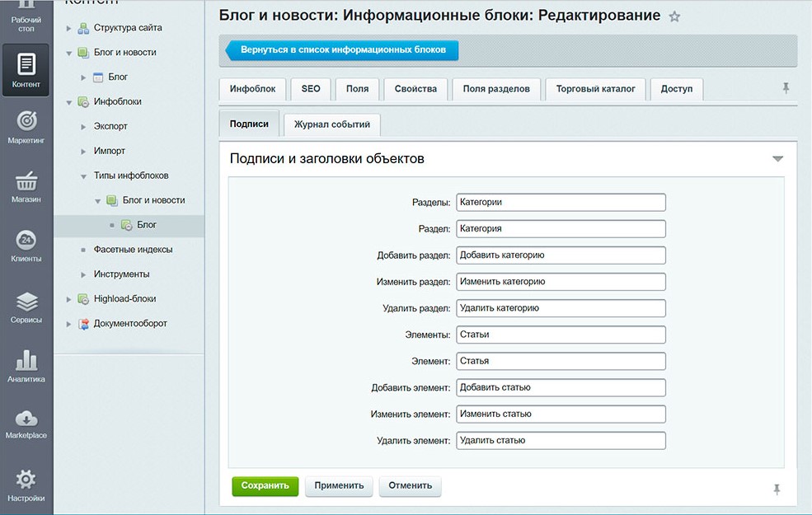
Task: Focus the Раздел input field with Категория
Action: coord(561,229)
